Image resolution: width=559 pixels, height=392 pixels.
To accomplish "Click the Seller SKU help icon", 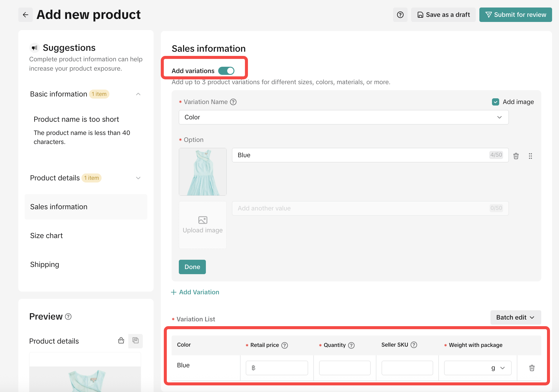I will [x=414, y=345].
